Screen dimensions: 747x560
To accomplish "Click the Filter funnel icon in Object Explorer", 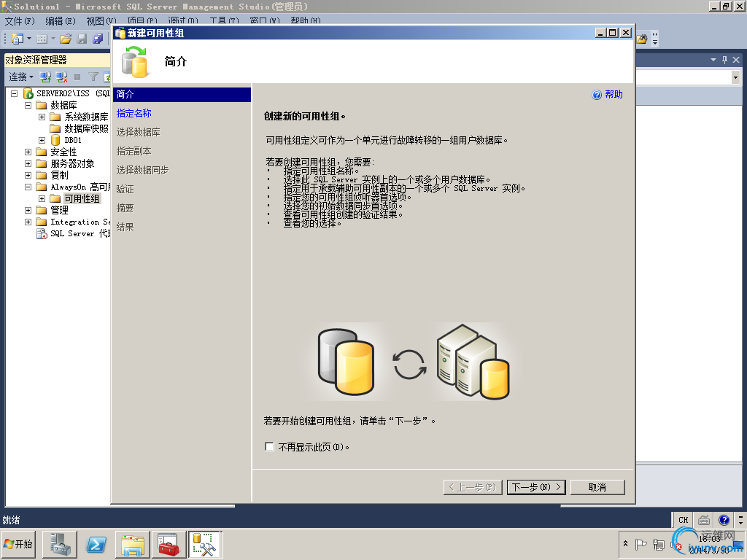I will coord(93,77).
